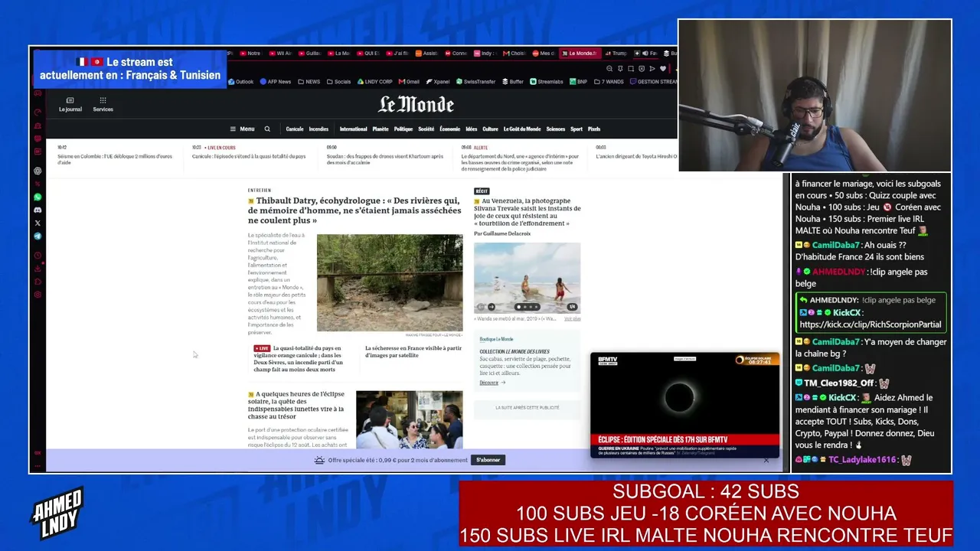Go to the Le Monde logo homepage
Image resolution: width=980 pixels, height=551 pixels.
(x=416, y=105)
